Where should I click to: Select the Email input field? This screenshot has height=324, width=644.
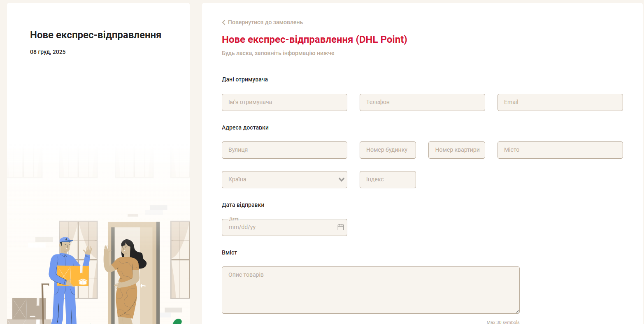tap(560, 102)
